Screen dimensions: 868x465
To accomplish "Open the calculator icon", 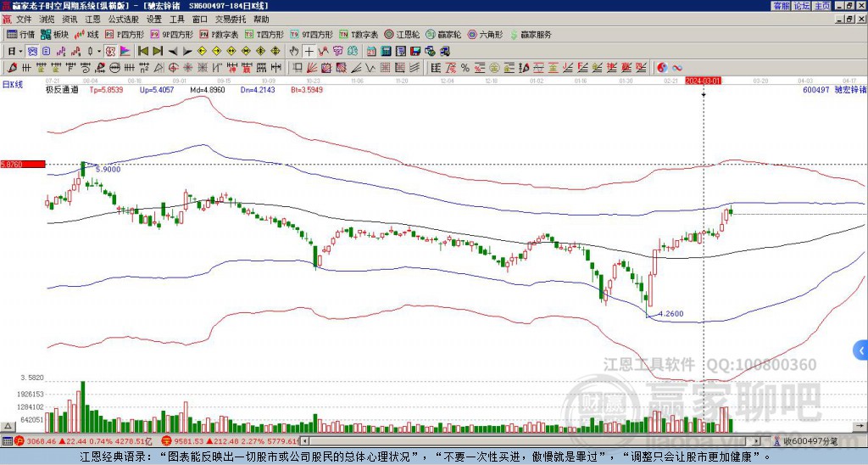I will (x=386, y=51).
